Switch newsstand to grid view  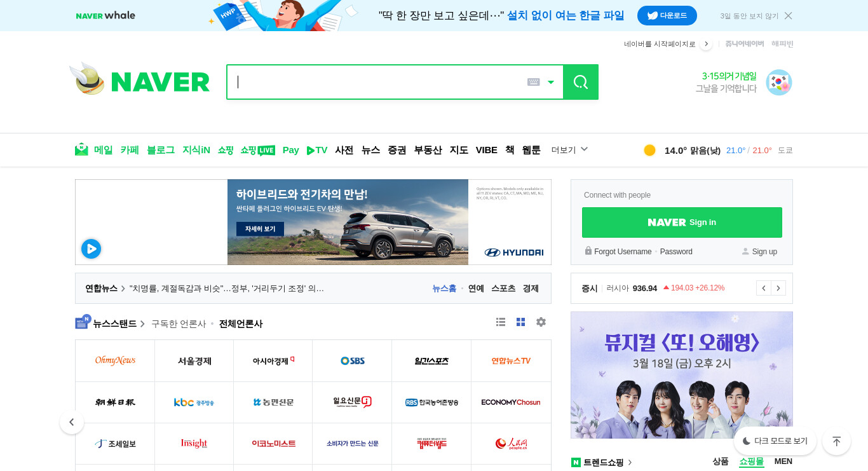pyautogui.click(x=520, y=322)
